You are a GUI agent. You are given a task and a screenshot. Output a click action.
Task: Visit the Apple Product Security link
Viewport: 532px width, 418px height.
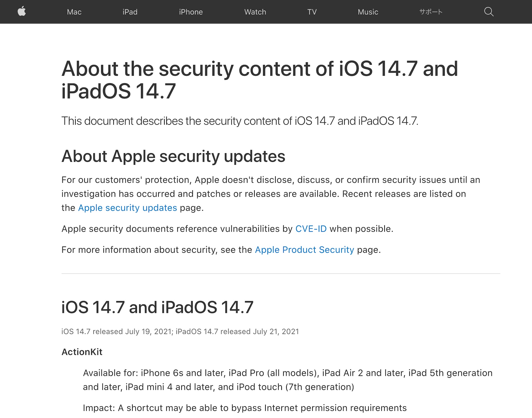pyautogui.click(x=304, y=250)
